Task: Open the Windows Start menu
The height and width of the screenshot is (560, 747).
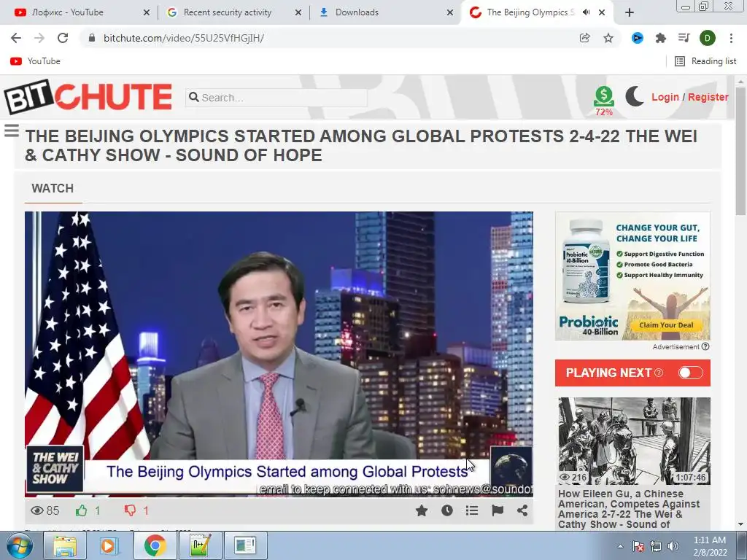Action: (x=20, y=545)
